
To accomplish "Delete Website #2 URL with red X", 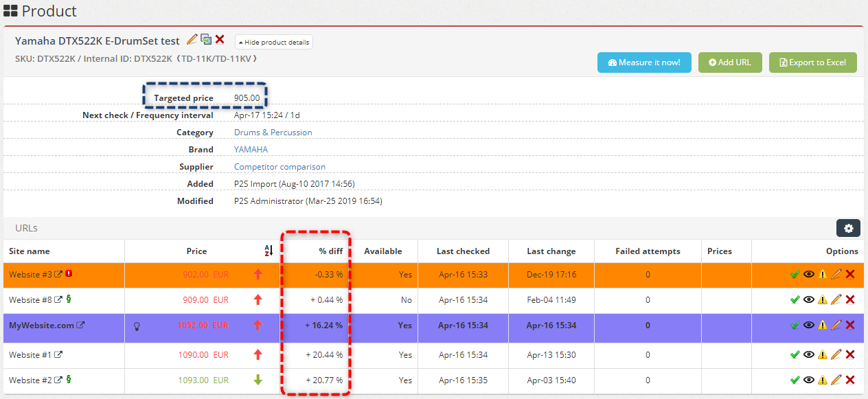I will click(850, 380).
